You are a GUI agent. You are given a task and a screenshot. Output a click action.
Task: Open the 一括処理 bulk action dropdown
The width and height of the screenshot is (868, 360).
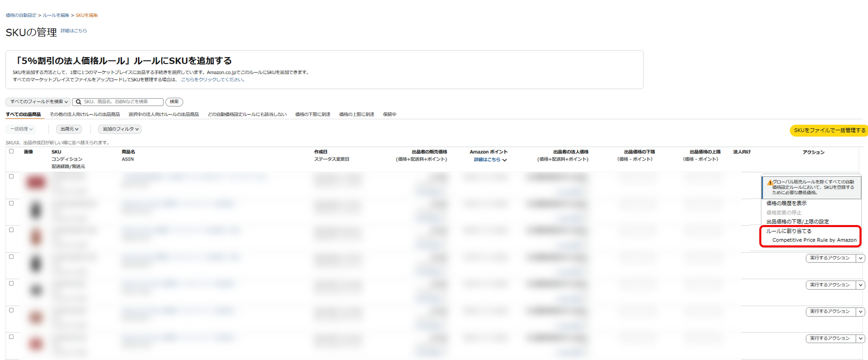coord(21,129)
